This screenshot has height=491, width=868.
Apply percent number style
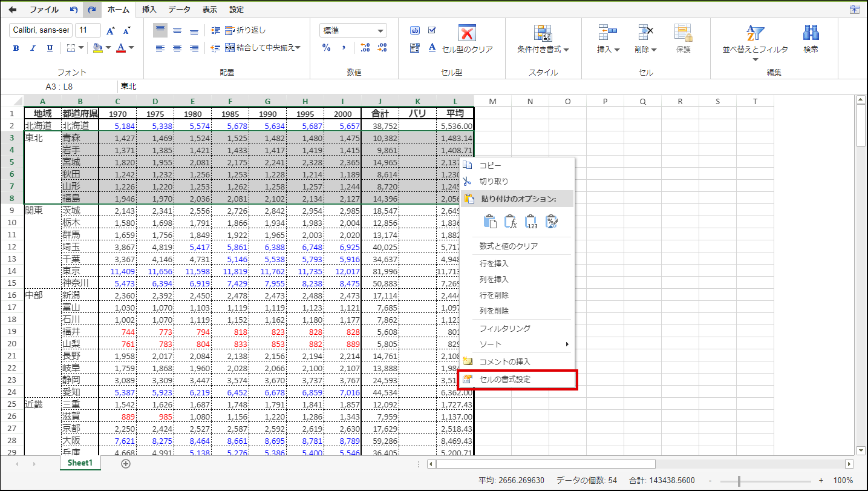327,48
